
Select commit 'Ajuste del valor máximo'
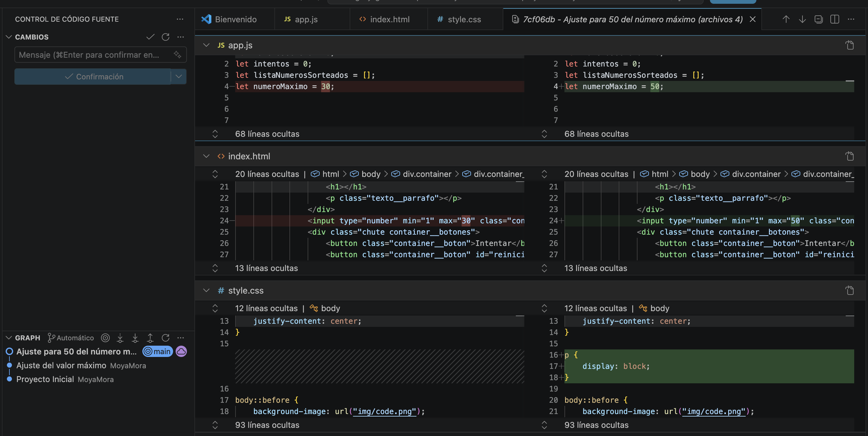[61, 365]
